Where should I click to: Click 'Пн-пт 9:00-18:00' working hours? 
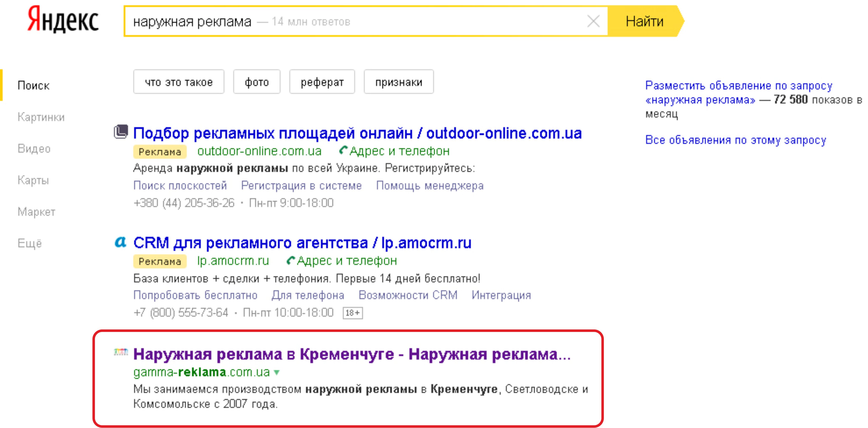point(291,203)
